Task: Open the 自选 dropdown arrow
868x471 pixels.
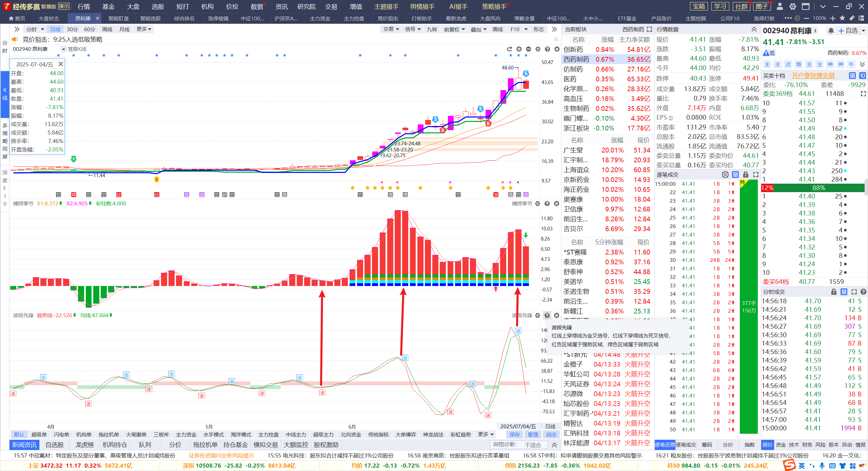Action: click(863, 31)
